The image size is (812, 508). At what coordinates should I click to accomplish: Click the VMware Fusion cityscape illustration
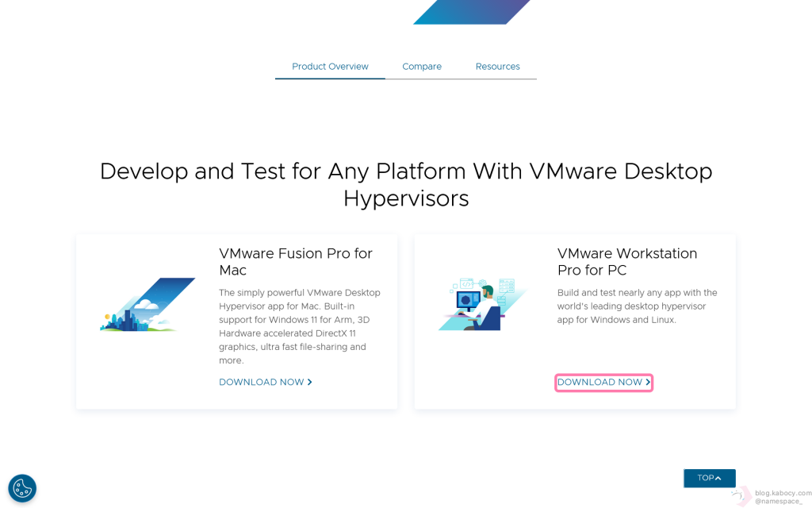click(x=147, y=305)
